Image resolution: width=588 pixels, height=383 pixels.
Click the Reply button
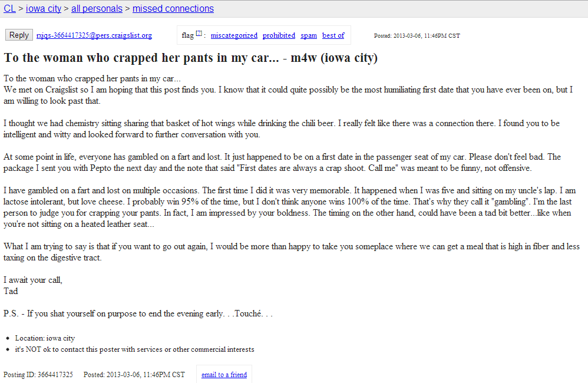pyautogui.click(x=19, y=35)
